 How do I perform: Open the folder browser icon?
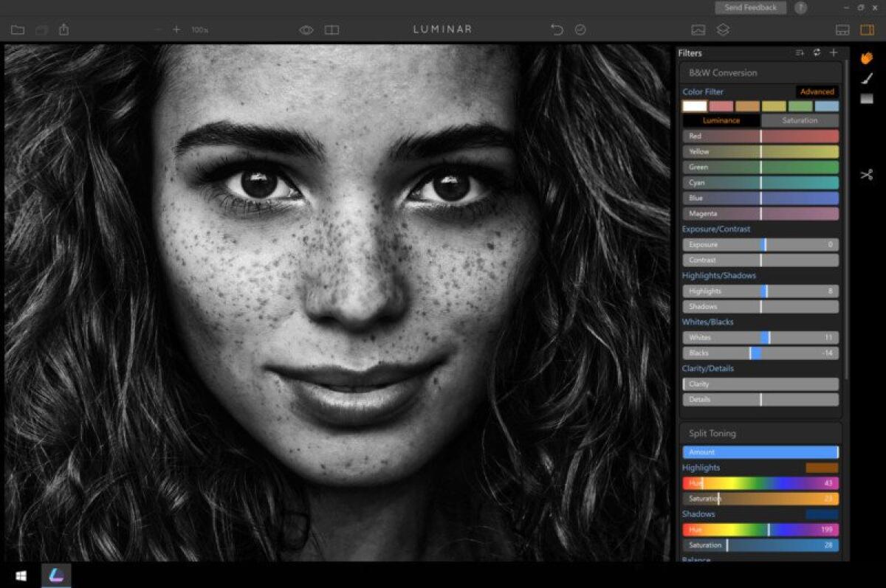17,30
